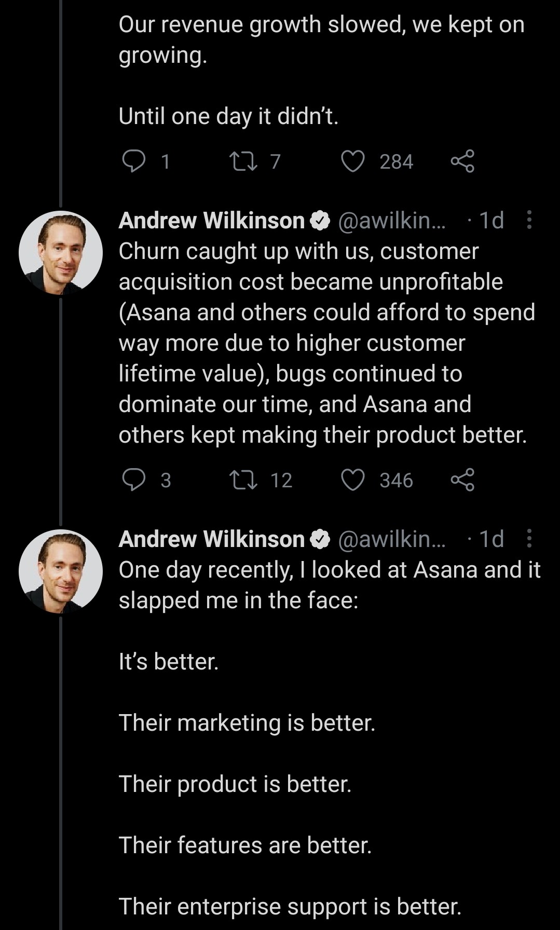Open the tweet saying Their marketing is better
This screenshot has width=560, height=930.
click(247, 723)
